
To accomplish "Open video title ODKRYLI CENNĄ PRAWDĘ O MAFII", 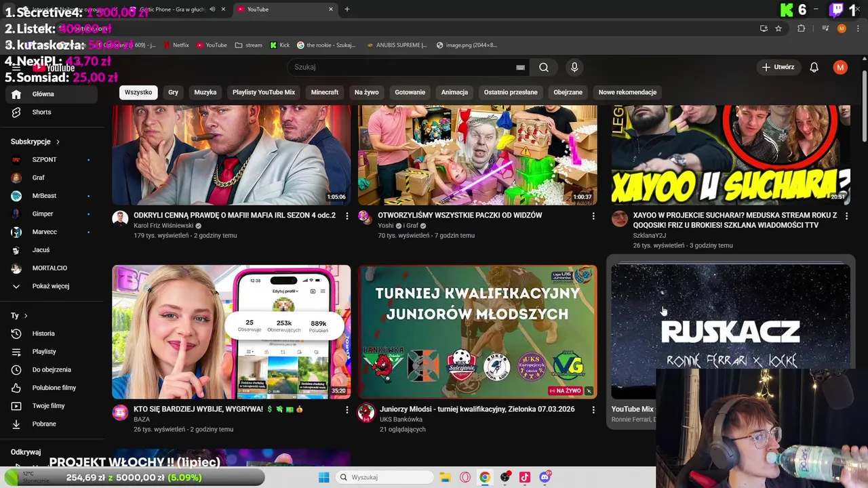I will tap(235, 216).
